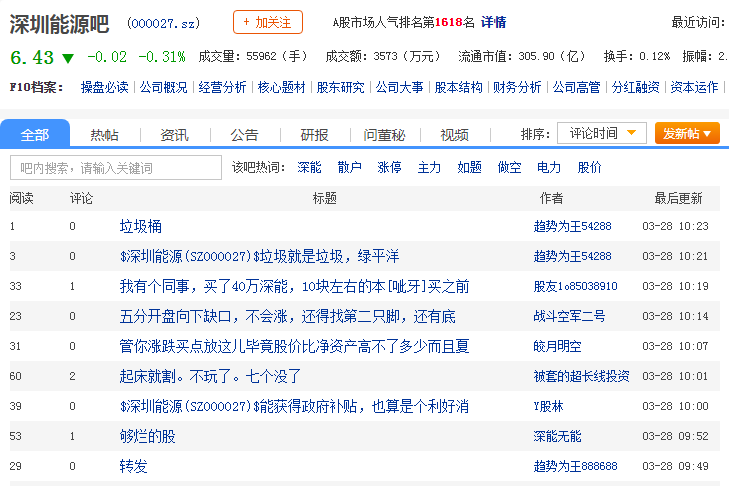This screenshot has width=729, height=486.
Task: Open the post 我有个同事，买了40万深能
Action: click(294, 286)
